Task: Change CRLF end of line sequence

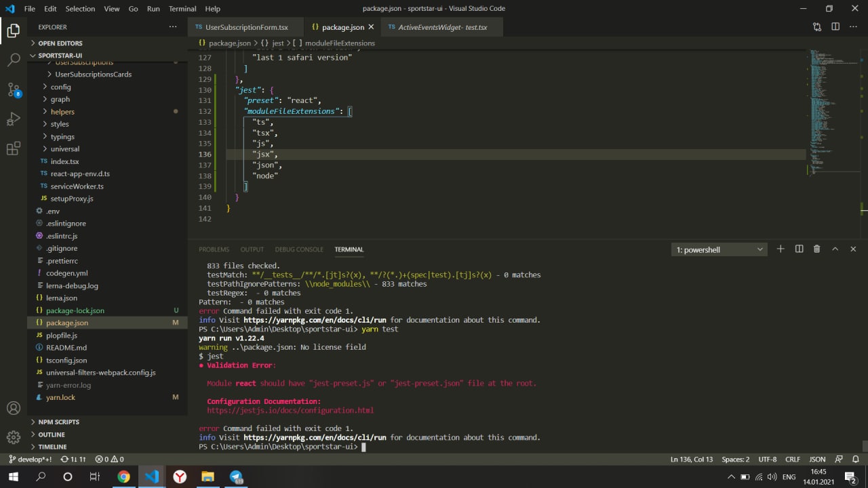Action: [793, 459]
